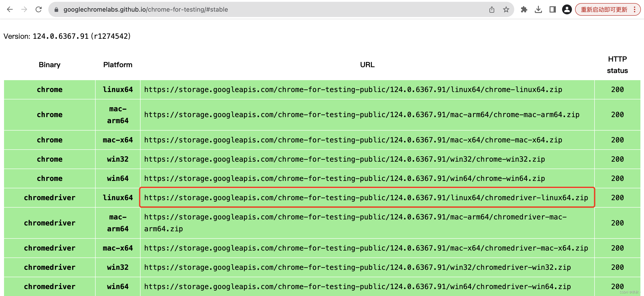Toggle the side panel icon
Screen dimensions: 644x296
552,9
